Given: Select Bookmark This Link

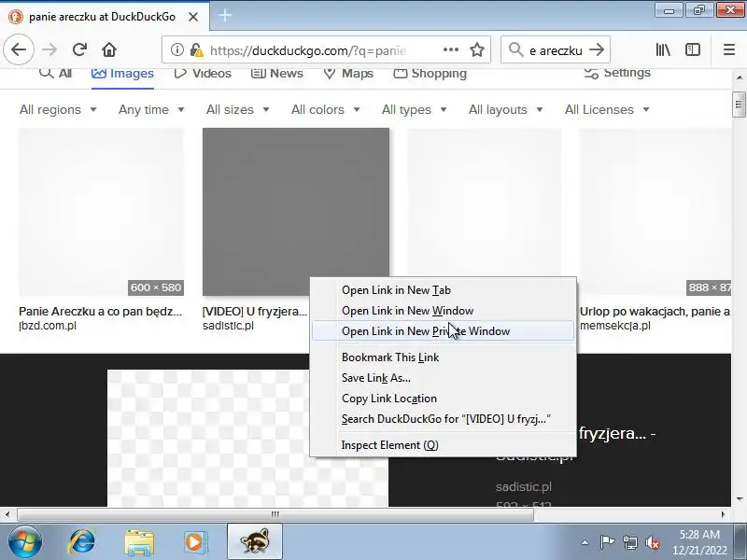Looking at the screenshot, I should pos(443,357).
